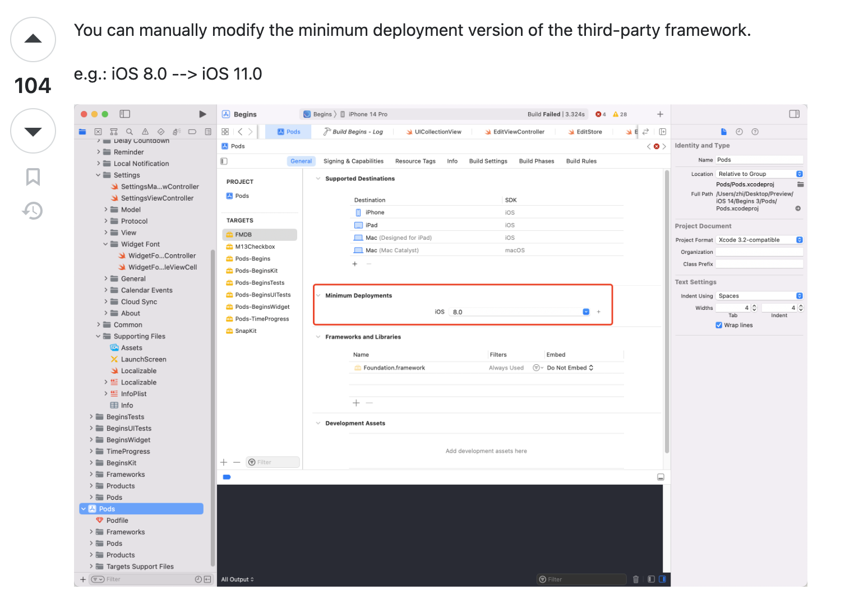Viewport: 868px width, 613px height.
Task: Toggle Wrap lines checkbox
Action: coord(719,325)
